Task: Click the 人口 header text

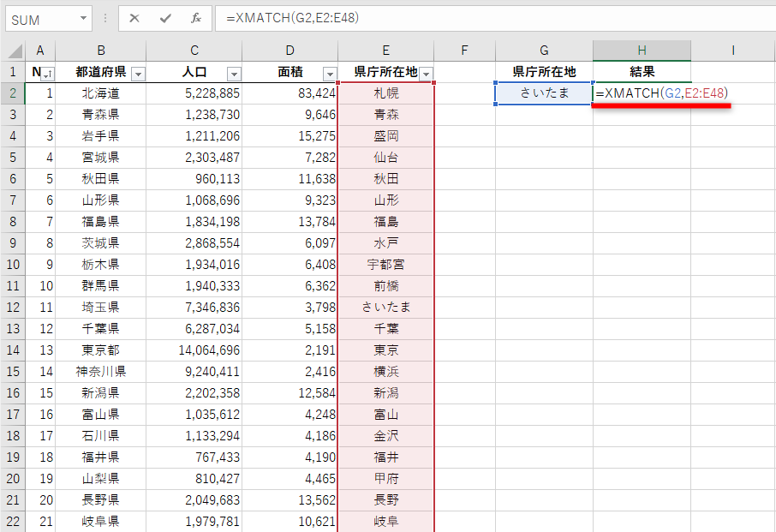Action: coord(194,72)
